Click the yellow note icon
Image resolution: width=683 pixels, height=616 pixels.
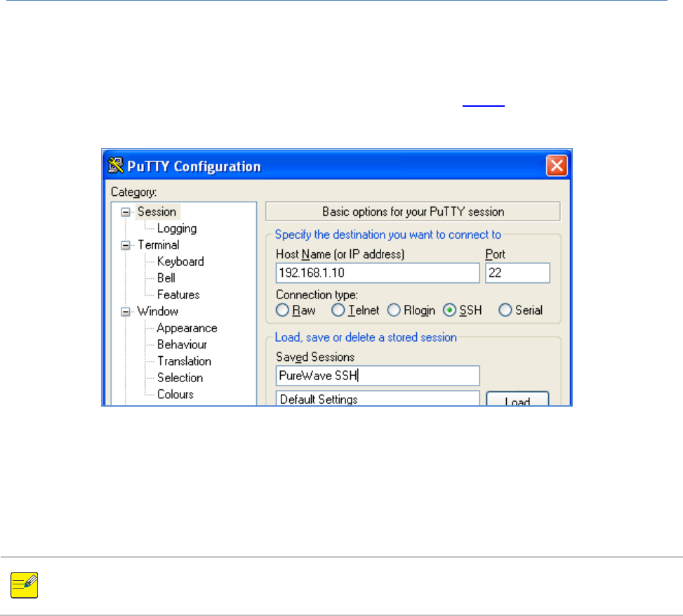[24, 585]
